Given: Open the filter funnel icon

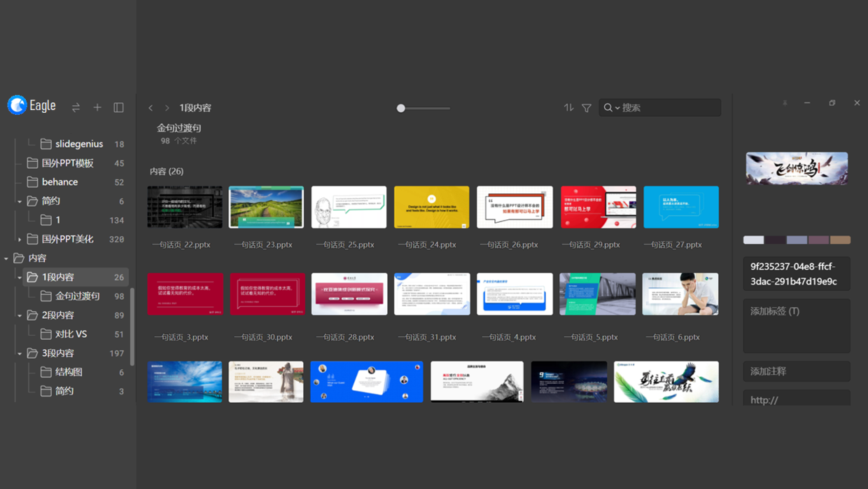Looking at the screenshot, I should coord(587,108).
